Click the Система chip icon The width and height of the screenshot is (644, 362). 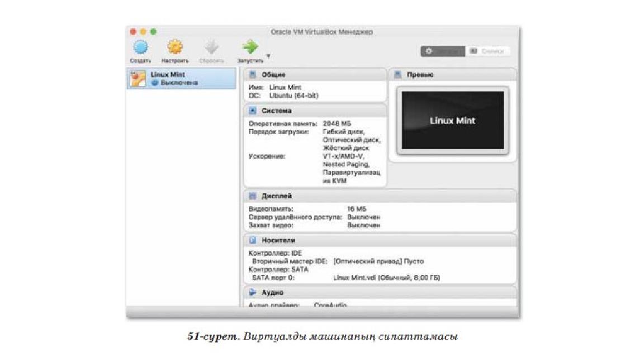[253, 111]
